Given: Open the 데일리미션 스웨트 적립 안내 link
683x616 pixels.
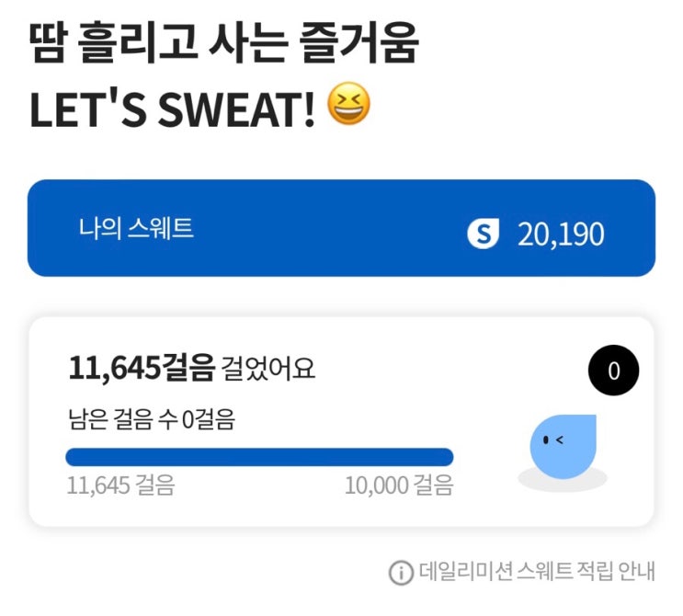Looking at the screenshot, I should point(537,572).
